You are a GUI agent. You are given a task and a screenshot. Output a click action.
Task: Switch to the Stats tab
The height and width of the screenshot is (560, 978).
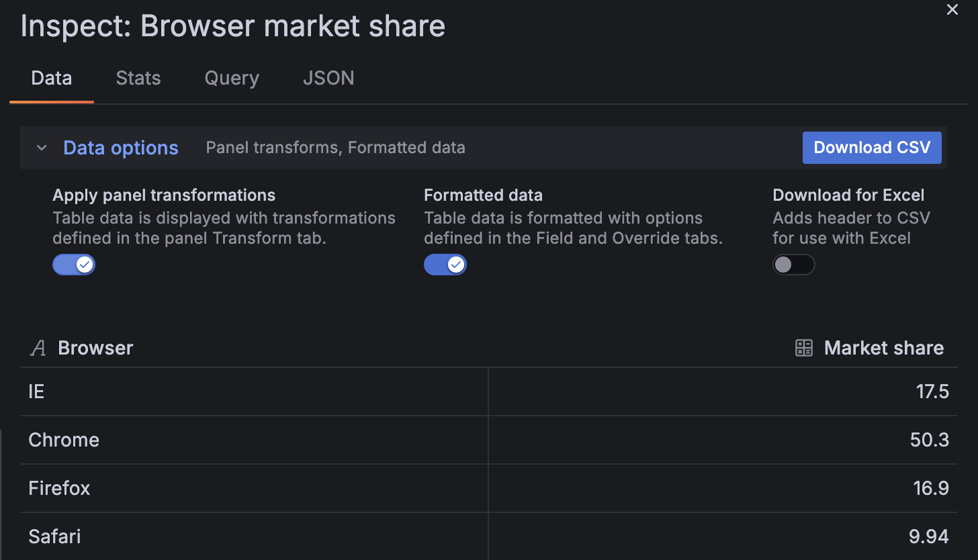pyautogui.click(x=138, y=78)
